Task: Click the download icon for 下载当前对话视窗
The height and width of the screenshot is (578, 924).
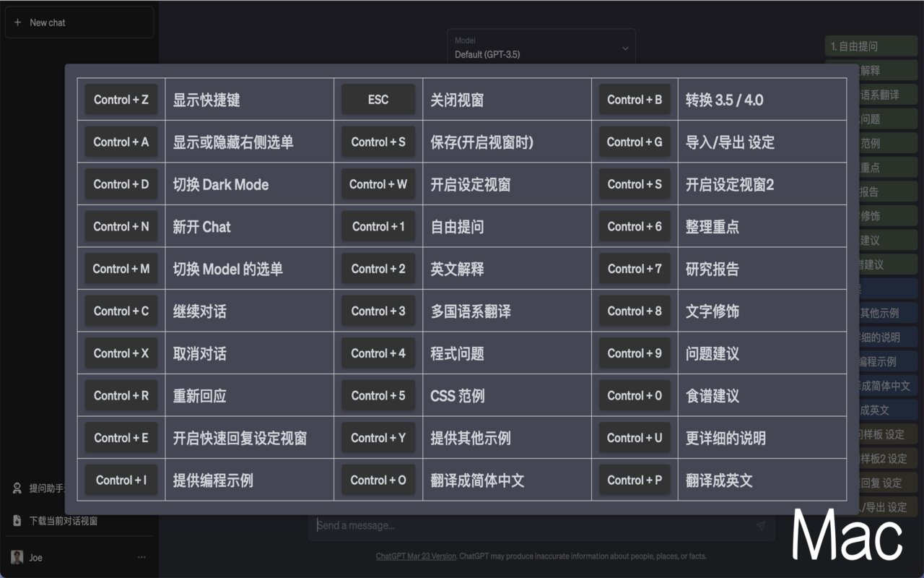Action: [x=17, y=520]
